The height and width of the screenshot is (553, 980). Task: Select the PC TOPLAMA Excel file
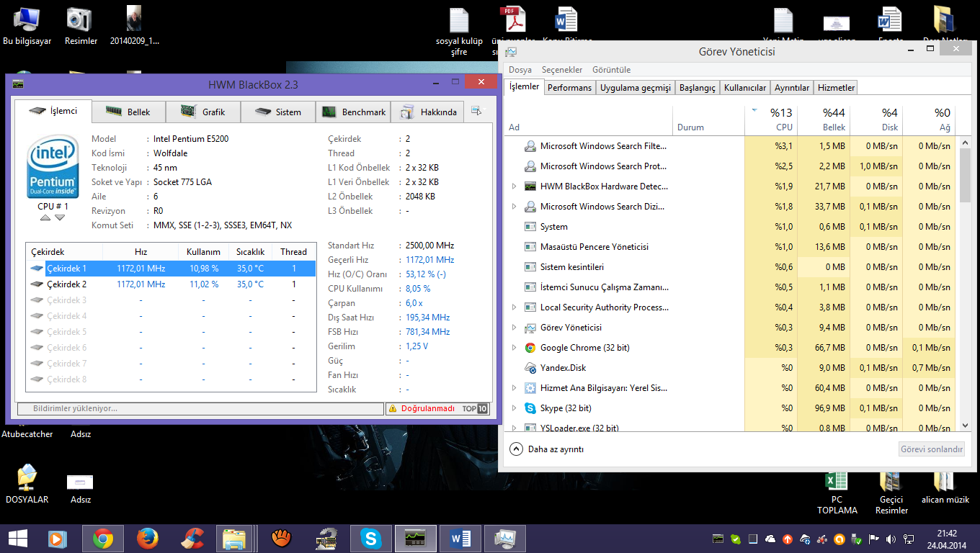(x=837, y=493)
